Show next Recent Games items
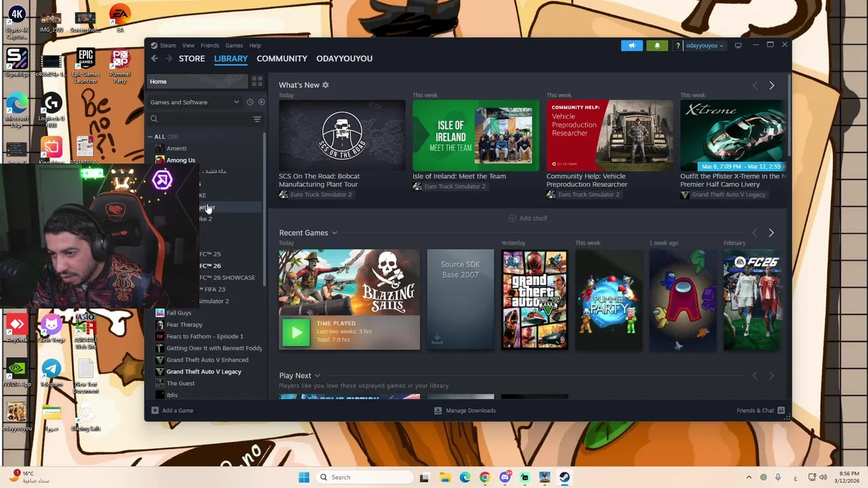The image size is (868, 488). 771,233
